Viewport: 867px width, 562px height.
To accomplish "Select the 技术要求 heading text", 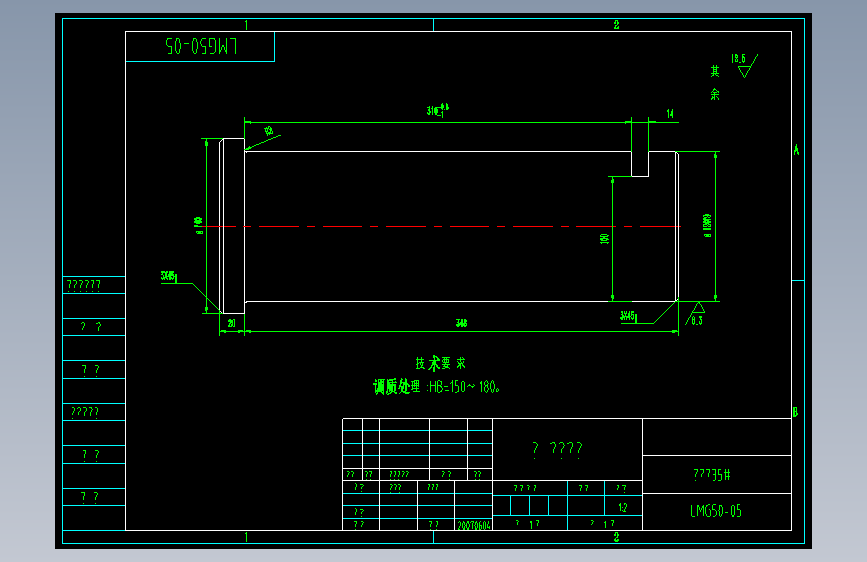I will (441, 363).
